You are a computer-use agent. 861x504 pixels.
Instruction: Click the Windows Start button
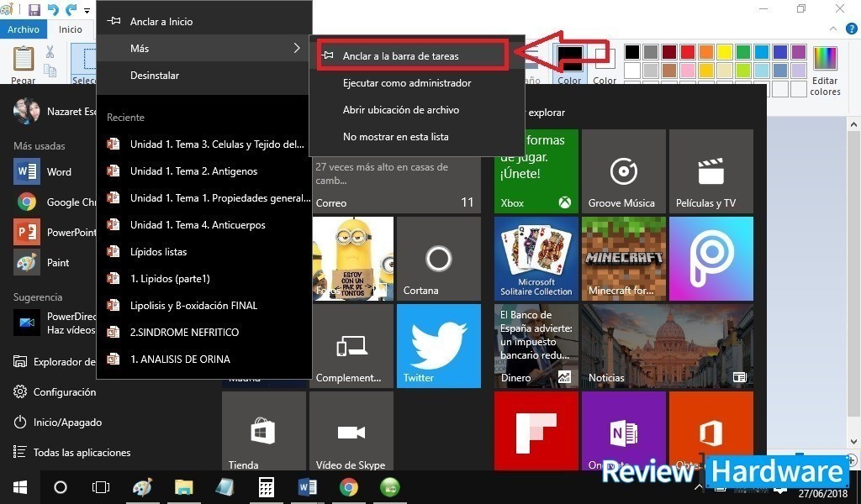point(19,487)
